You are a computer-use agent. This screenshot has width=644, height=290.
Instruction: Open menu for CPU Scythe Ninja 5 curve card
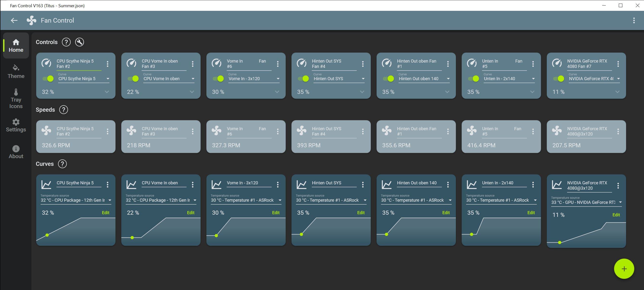(107, 185)
